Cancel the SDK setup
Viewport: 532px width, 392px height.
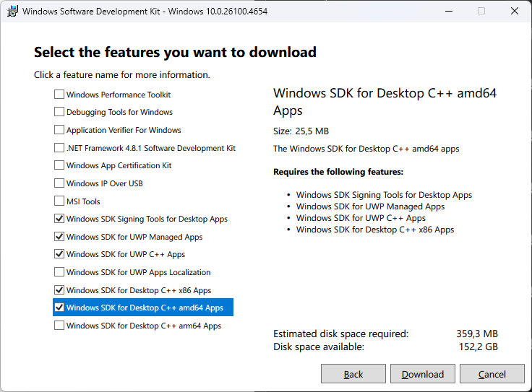click(492, 374)
